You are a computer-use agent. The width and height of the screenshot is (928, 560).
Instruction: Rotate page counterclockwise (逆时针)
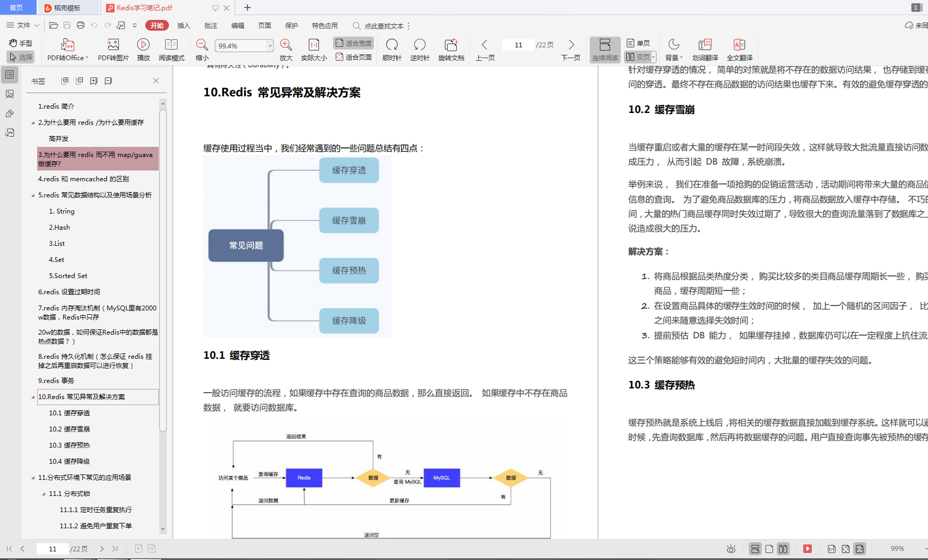pos(420,49)
